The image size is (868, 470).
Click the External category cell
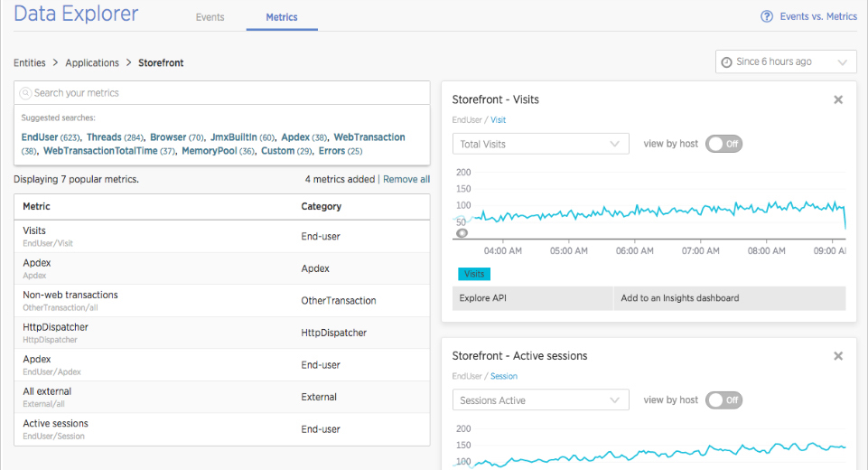point(319,397)
